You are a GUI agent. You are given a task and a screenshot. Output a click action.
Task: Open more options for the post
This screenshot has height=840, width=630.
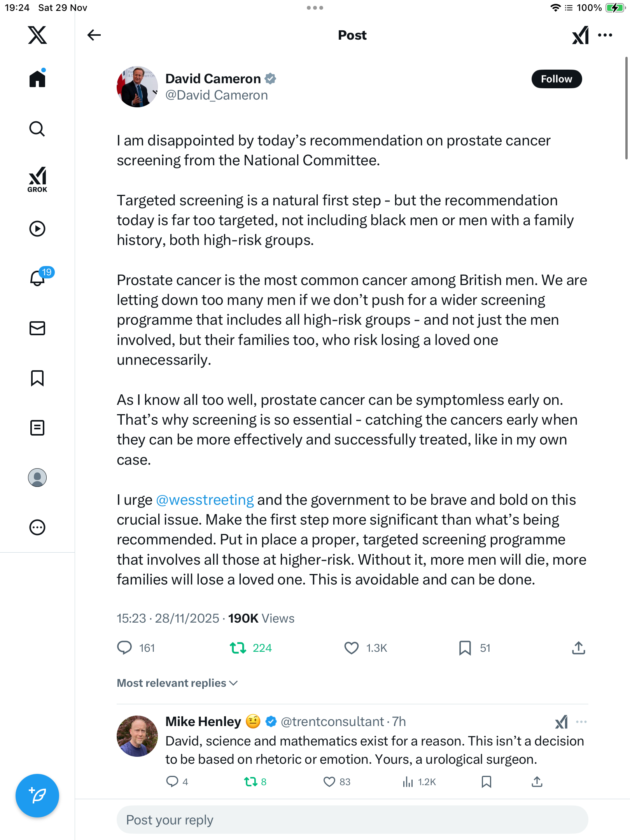point(605,35)
